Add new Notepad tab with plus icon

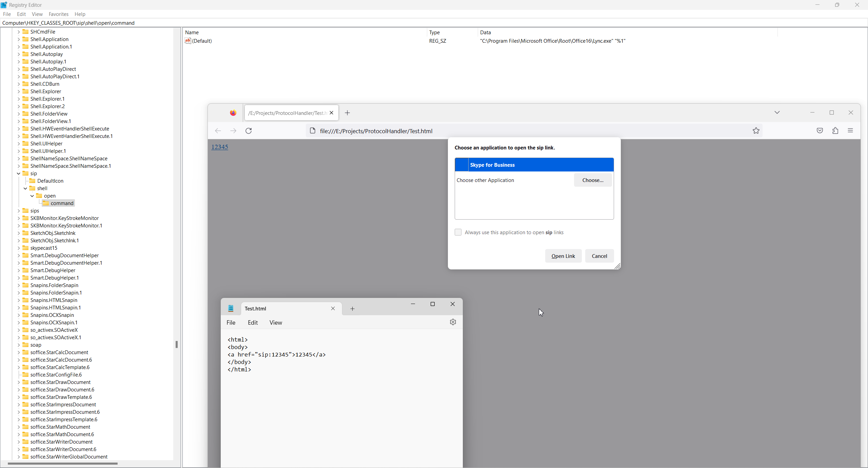pos(352,309)
